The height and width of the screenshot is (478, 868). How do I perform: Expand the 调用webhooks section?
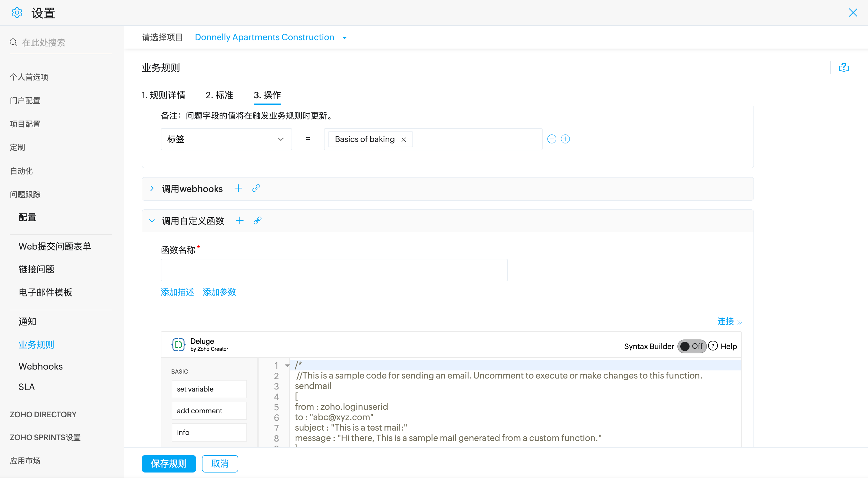point(152,188)
